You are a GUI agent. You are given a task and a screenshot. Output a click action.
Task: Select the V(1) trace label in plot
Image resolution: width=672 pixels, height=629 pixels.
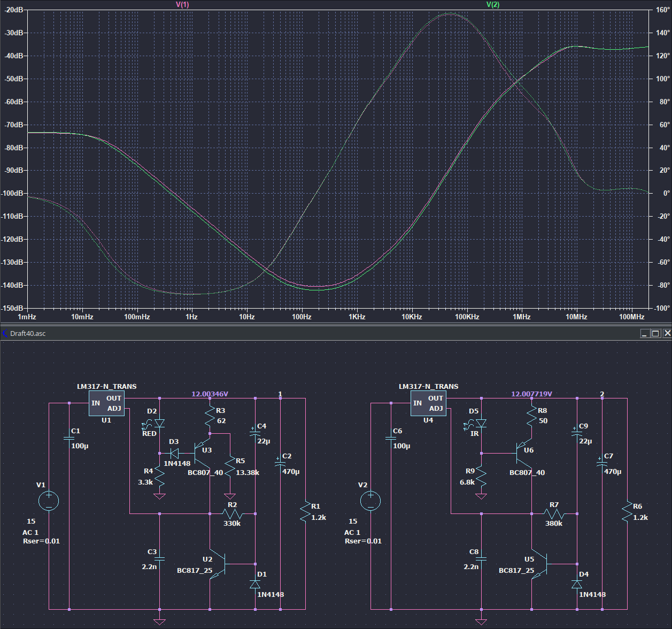pyautogui.click(x=182, y=4)
